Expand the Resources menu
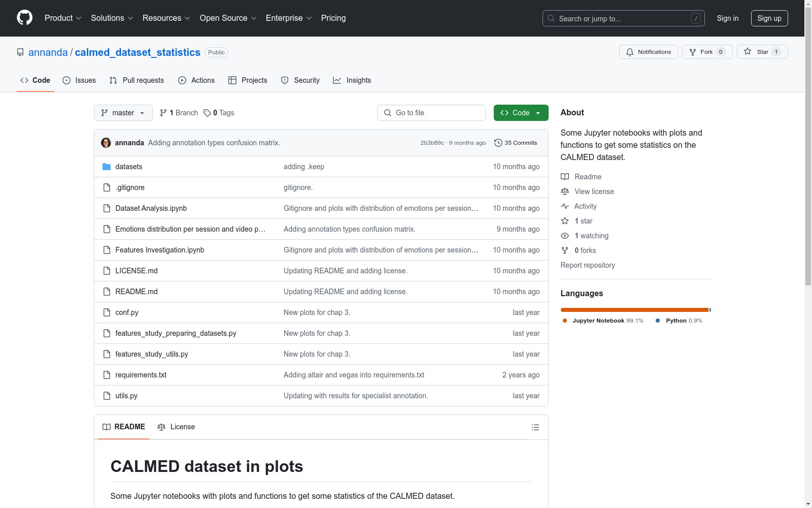Screen dimensions: 812x508 (166, 18)
